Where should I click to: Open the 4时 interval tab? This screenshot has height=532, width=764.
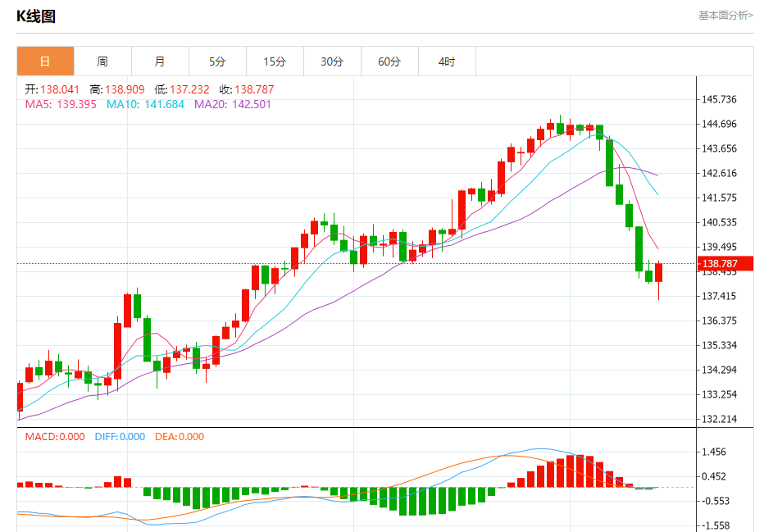[447, 61]
